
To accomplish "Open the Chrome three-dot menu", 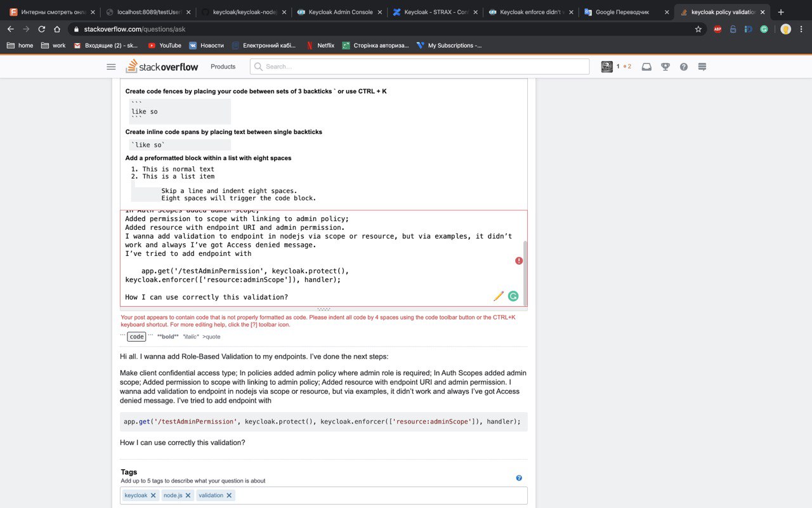I will [x=802, y=29].
